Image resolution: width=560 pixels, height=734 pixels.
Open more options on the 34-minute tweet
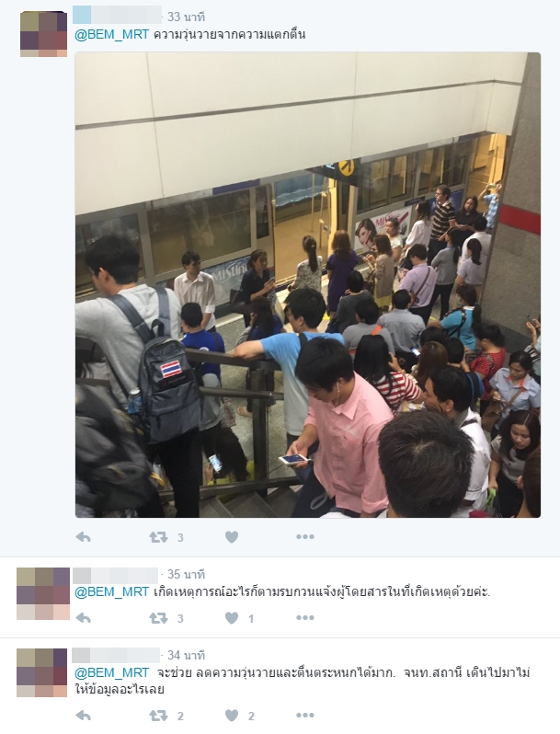coord(305,716)
